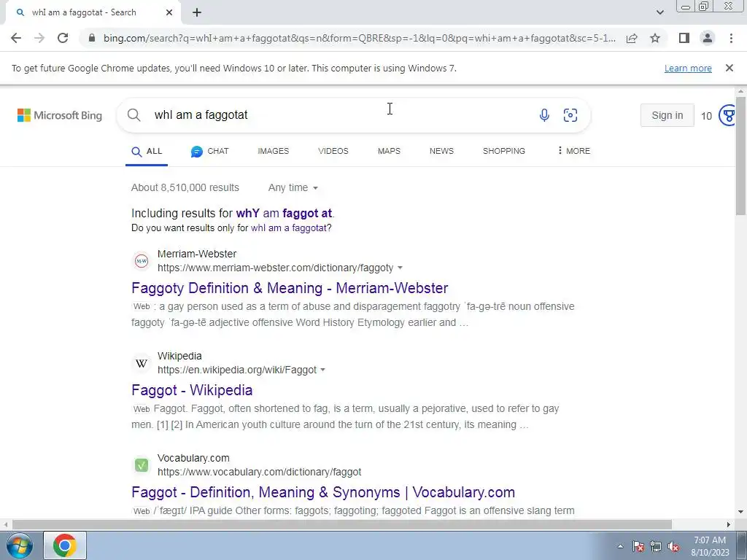Show hidden system tray icons
This screenshot has width=747, height=560.
coord(620,546)
